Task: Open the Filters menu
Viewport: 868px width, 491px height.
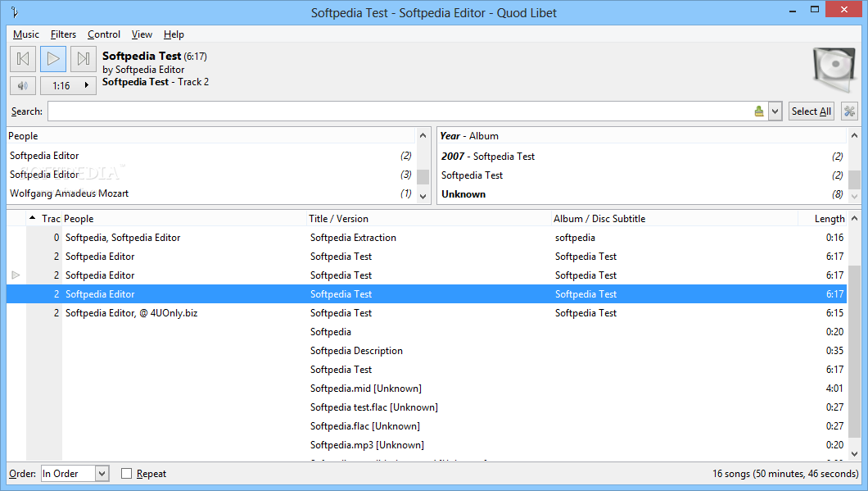Action: [63, 34]
